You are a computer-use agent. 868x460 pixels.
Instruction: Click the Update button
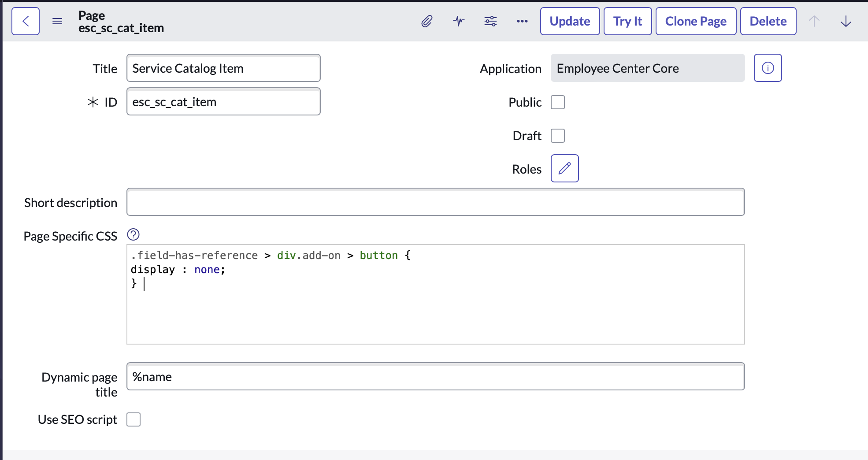570,21
